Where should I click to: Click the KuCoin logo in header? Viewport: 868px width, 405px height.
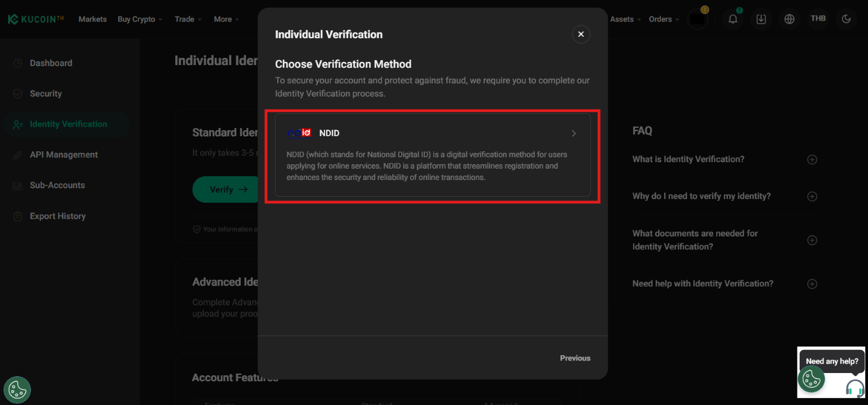[36, 19]
